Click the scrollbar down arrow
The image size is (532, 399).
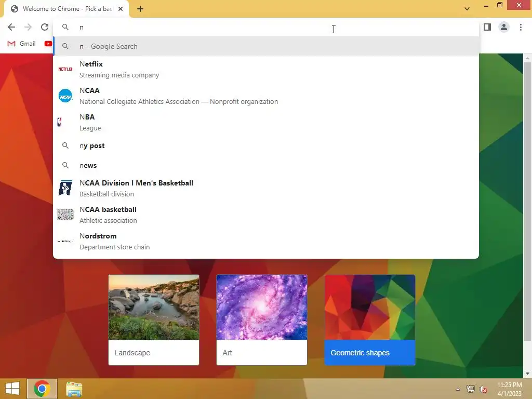[527, 374]
